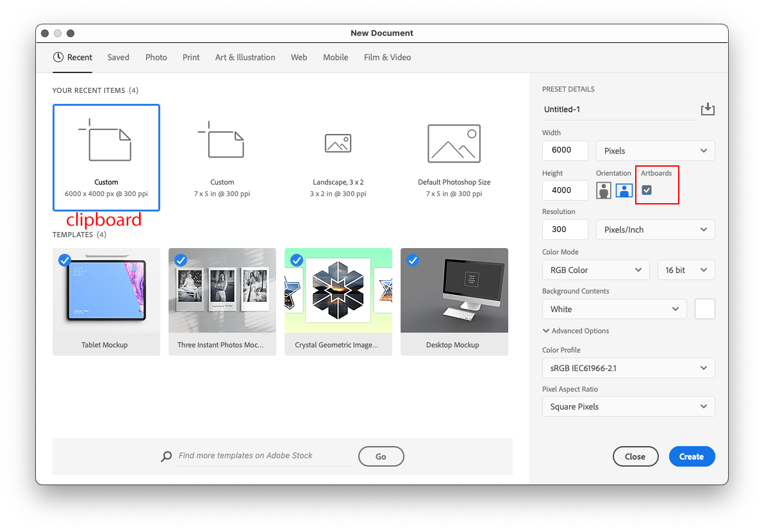The height and width of the screenshot is (532, 764).
Task: Deselect the Tablet Mockup template checkmark
Action: pyautogui.click(x=64, y=260)
